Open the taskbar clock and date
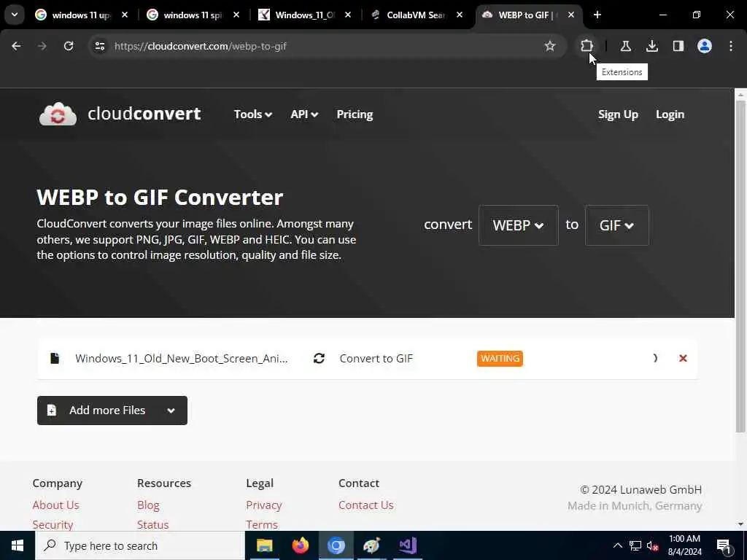Image resolution: width=747 pixels, height=560 pixels. click(684, 545)
